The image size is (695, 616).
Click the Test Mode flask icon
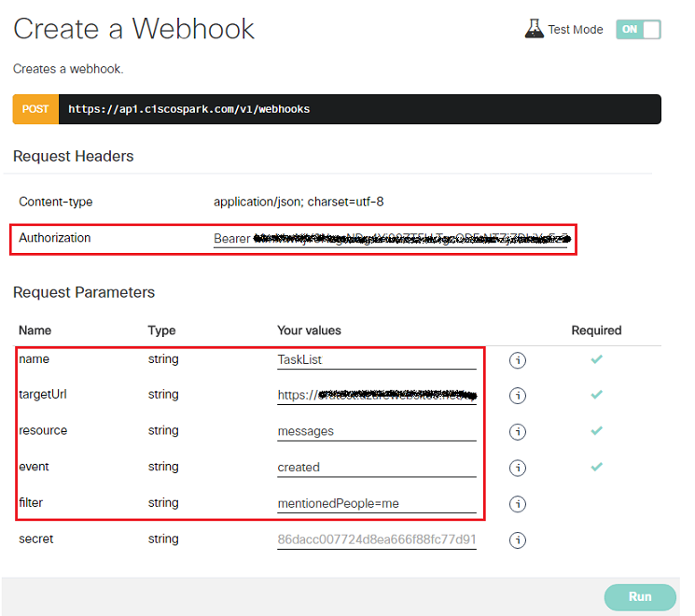tap(534, 29)
